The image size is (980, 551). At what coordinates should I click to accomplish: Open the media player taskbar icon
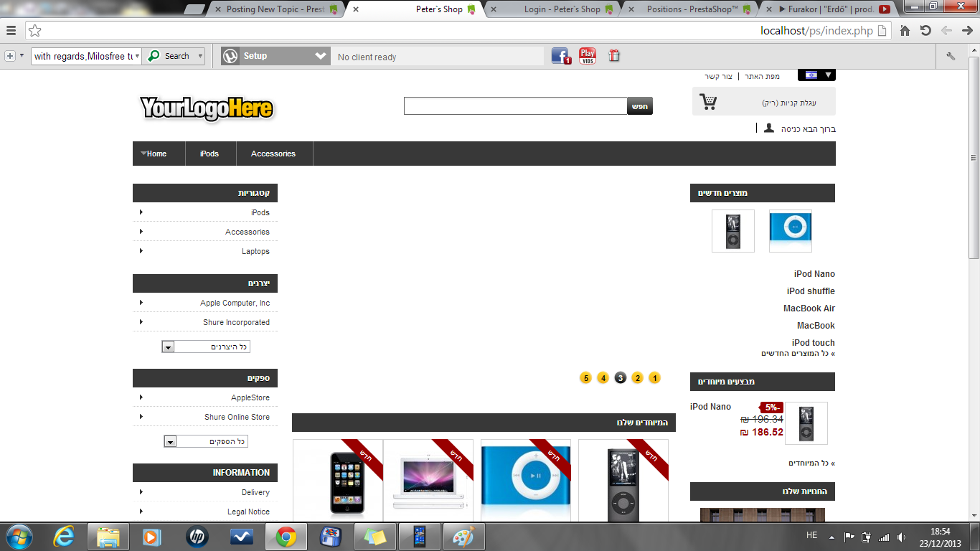tap(152, 536)
